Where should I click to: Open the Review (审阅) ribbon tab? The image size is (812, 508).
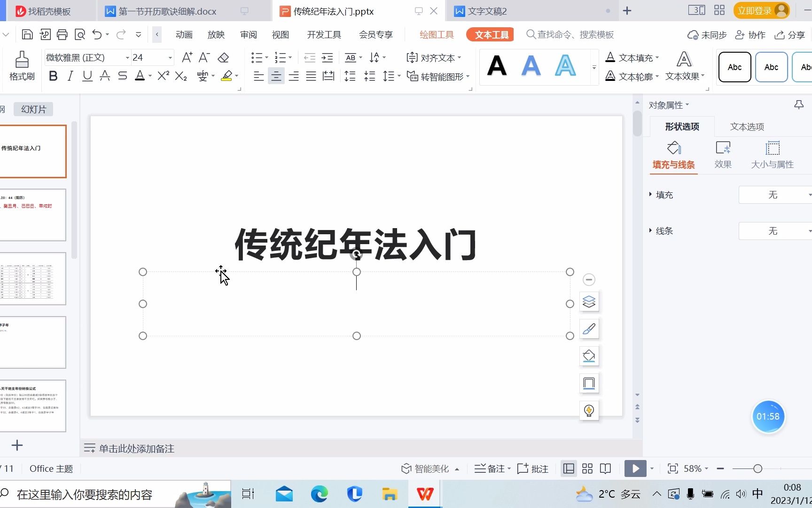tap(249, 35)
